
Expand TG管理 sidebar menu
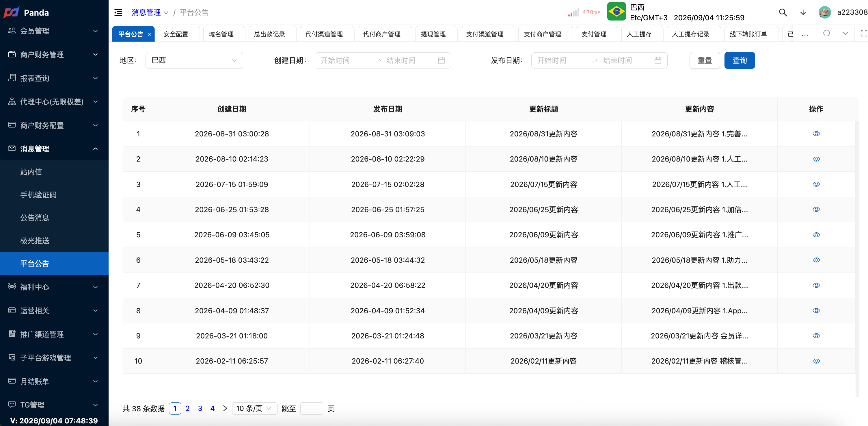point(54,405)
